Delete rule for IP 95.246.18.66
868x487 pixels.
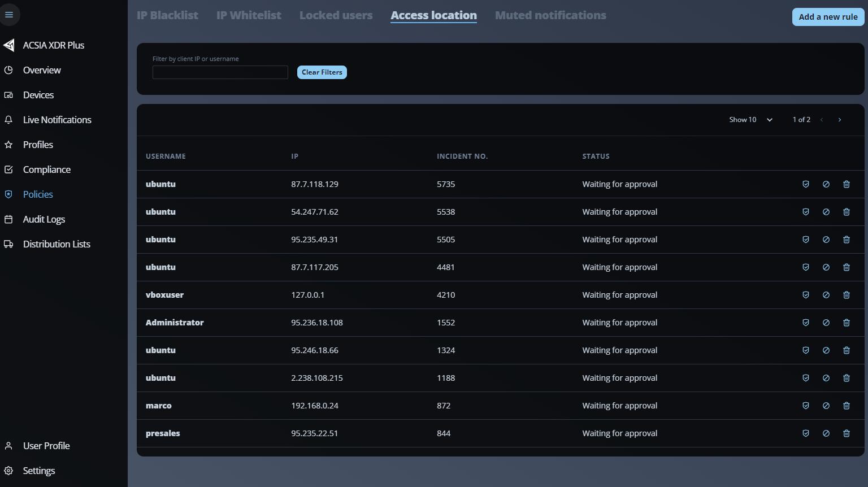(x=847, y=350)
